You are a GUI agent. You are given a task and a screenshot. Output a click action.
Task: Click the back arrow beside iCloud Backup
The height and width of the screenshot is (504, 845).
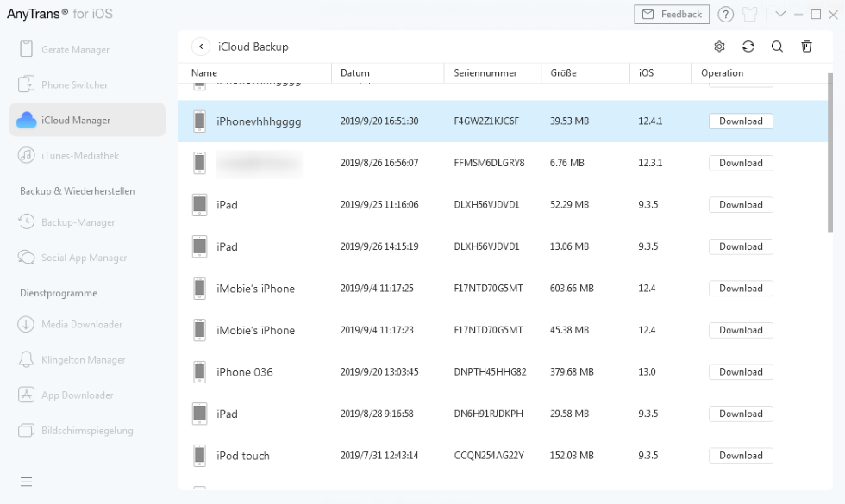click(x=200, y=47)
